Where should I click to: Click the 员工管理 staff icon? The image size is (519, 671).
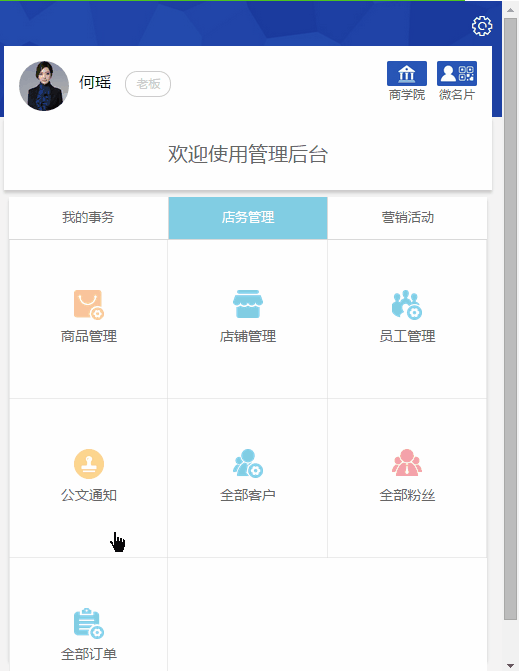coord(407,304)
